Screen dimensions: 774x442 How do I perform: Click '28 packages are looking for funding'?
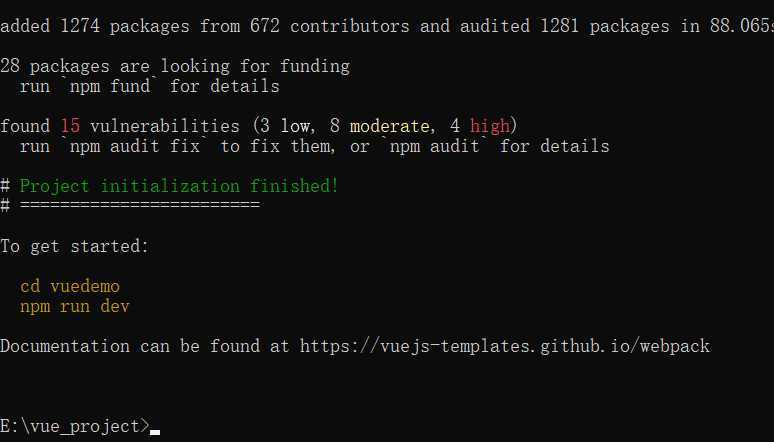(175, 66)
